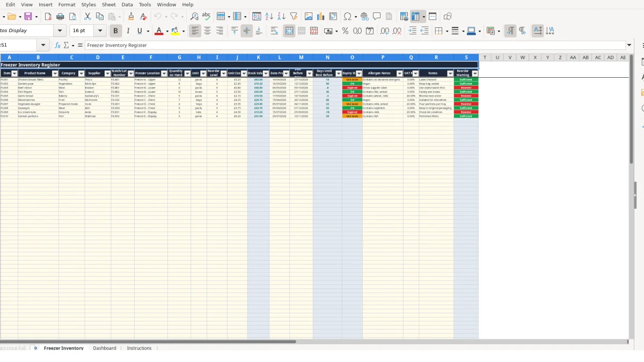Print the spreadsheet with the printer icon
Screen dimensions: 644x362
pos(61,17)
